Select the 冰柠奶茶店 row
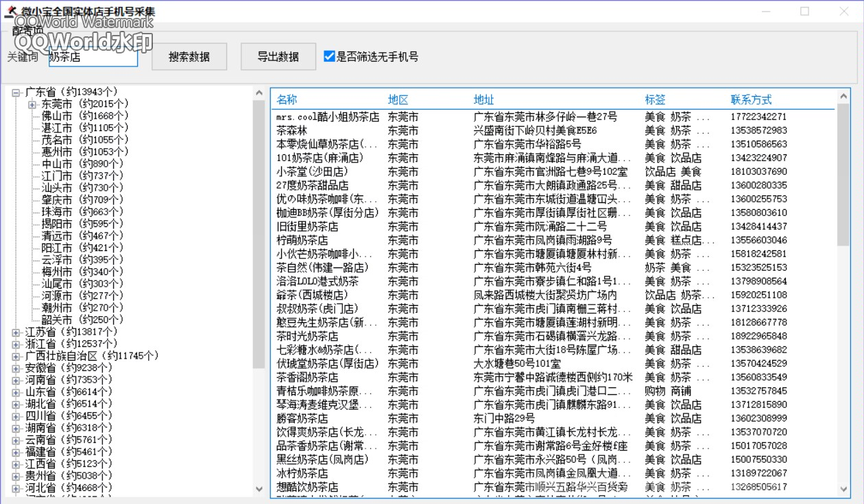Screen dimensions: 864x504 click(554, 473)
